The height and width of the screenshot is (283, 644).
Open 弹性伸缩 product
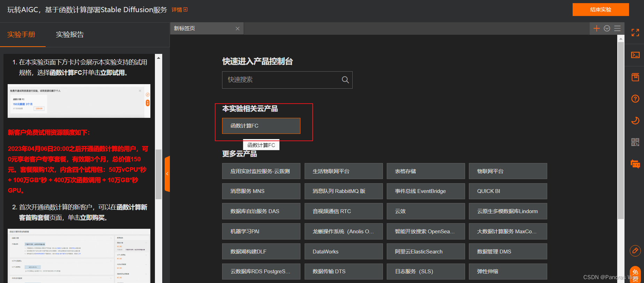pos(508,272)
